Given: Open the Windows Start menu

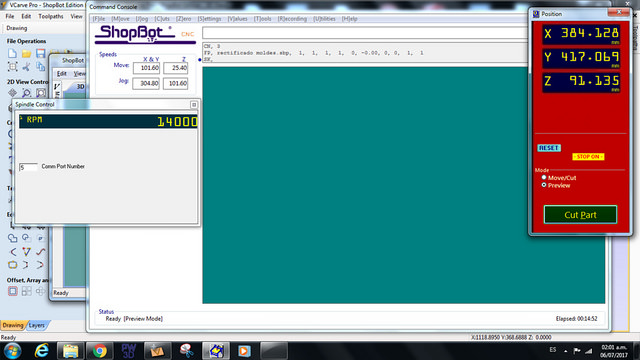Looking at the screenshot, I should click(12, 351).
